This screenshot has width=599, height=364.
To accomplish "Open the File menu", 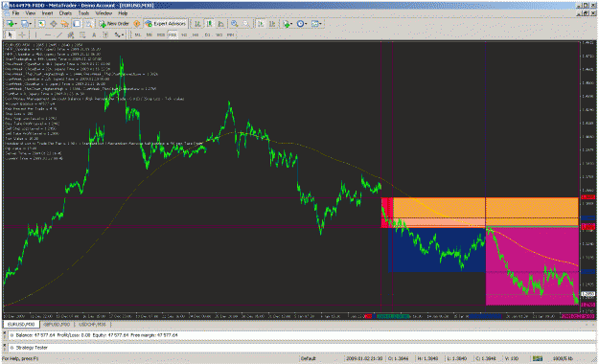I will point(15,13).
